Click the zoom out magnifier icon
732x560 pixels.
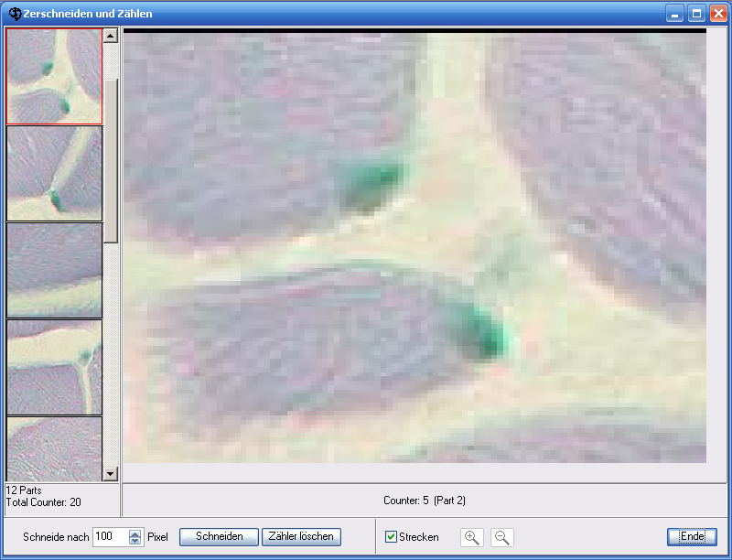502,537
